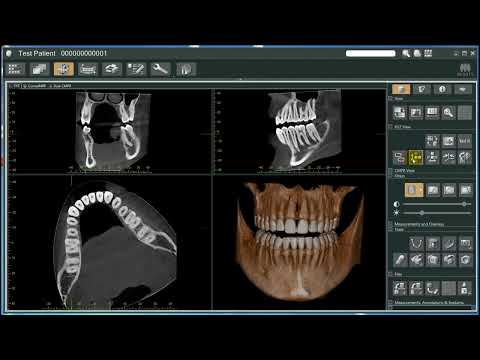
Task: Collapse the section below the View icon row
Action: point(391,127)
